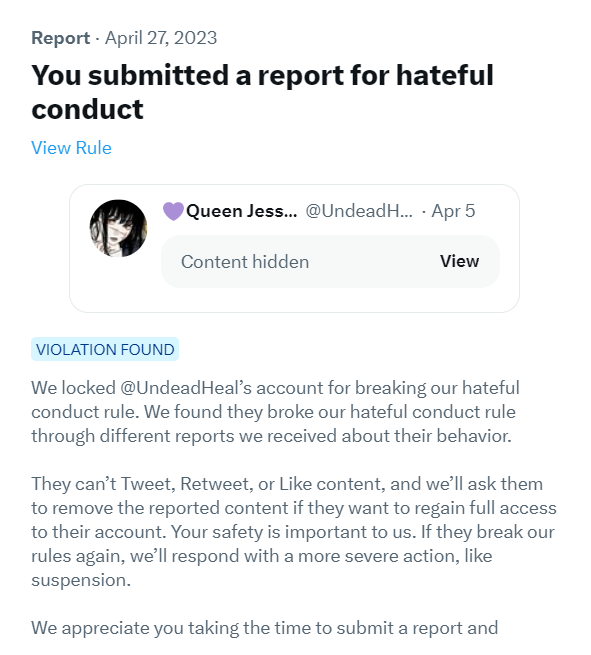Click the VIOLATION FOUND badge

[x=105, y=349]
